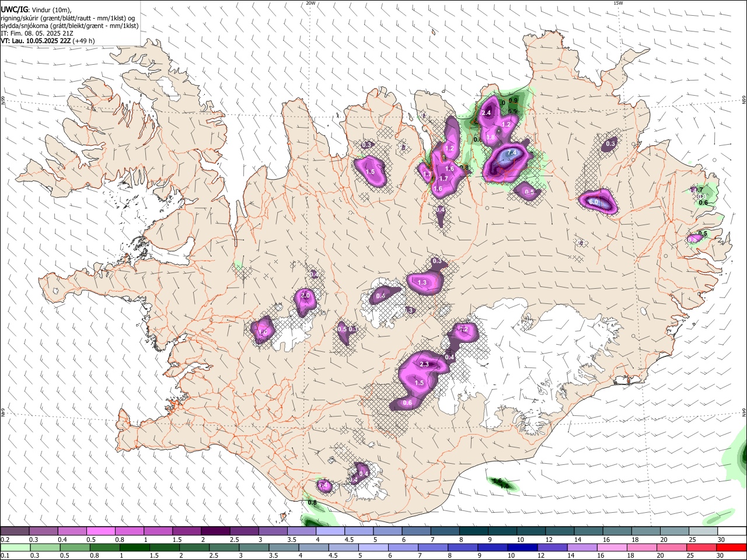This screenshot has width=747, height=560.
Task: Click the 'VT: Lau. 10.05.2025 22Z (+49 h)' line
Action: (47, 41)
